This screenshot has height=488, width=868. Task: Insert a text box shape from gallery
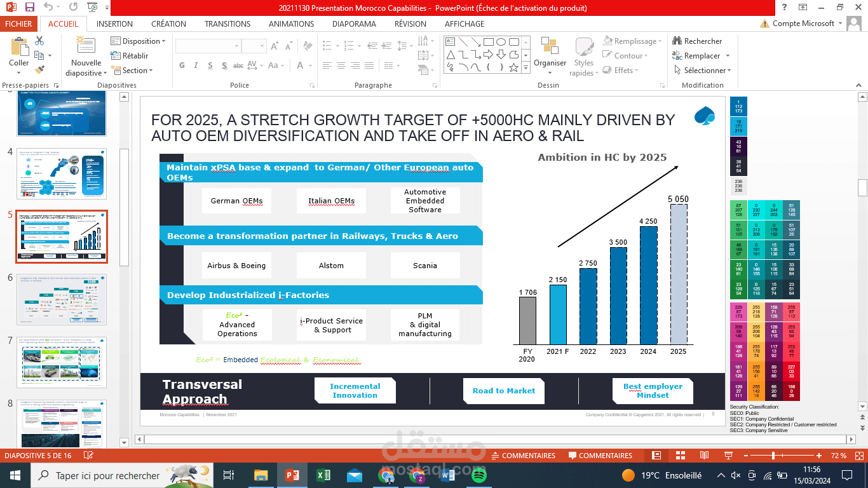coord(450,42)
